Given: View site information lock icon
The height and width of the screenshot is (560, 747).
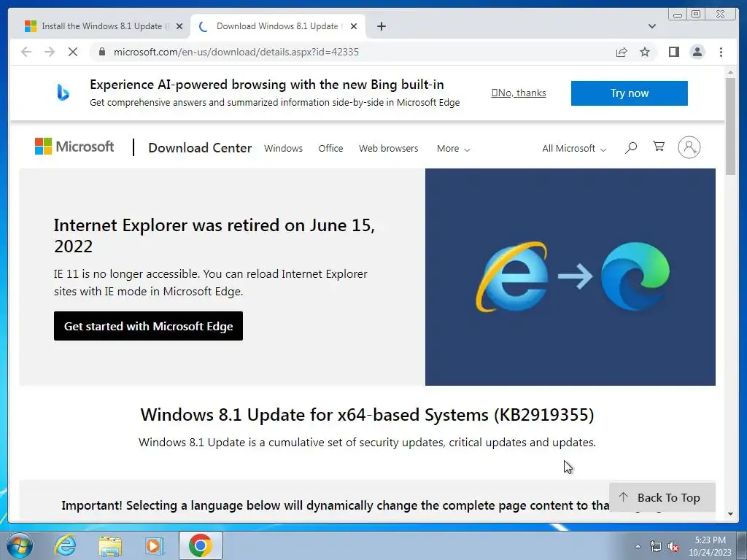Looking at the screenshot, I should [102, 52].
